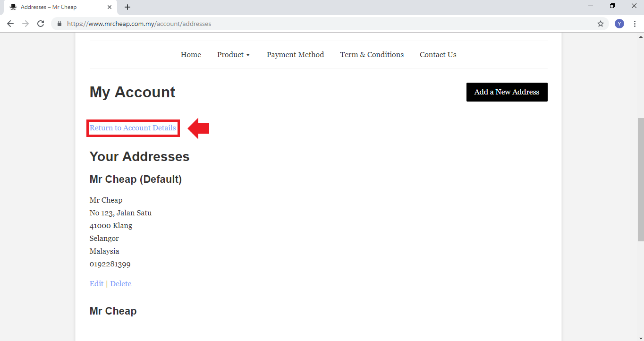
Task: Edit the default Mr Cheap address
Action: pos(96,284)
